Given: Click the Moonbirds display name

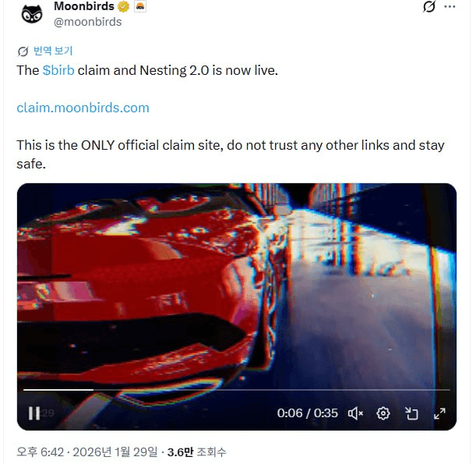Looking at the screenshot, I should pos(83,6).
